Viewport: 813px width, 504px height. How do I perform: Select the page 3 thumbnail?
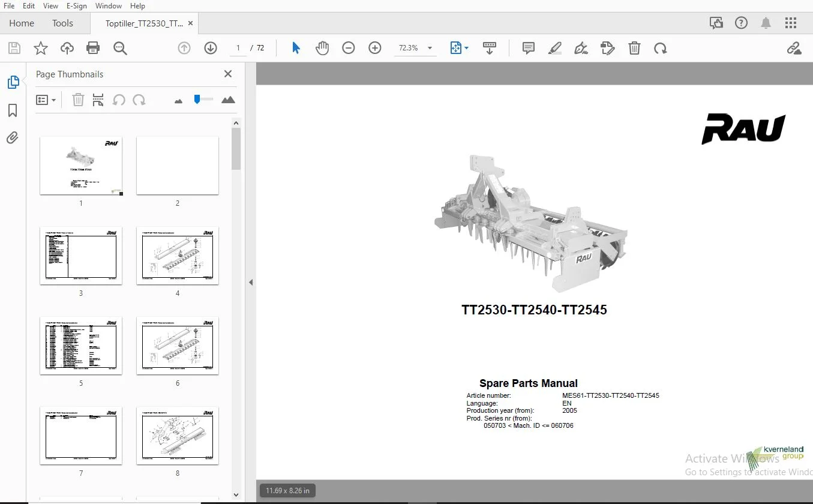[81, 256]
